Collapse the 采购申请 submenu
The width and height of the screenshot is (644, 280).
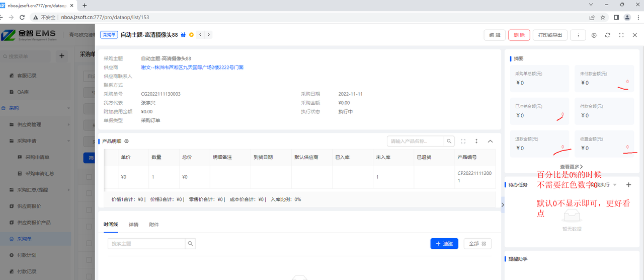point(35,141)
